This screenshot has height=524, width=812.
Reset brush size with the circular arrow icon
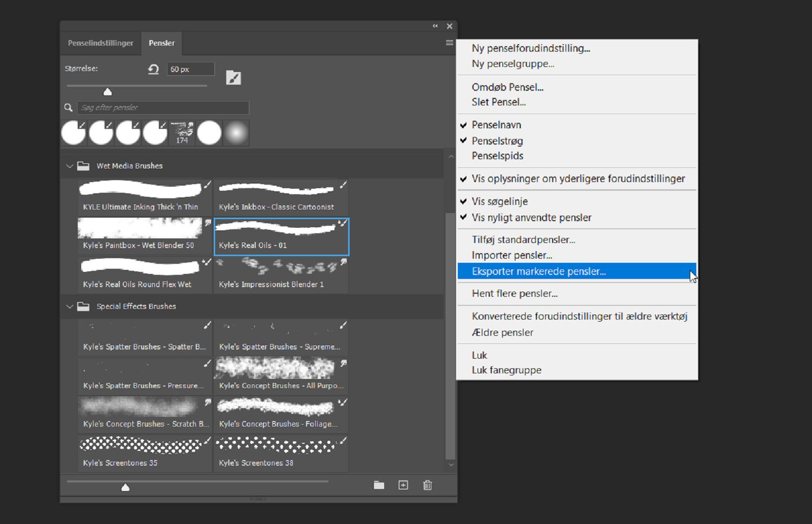153,69
